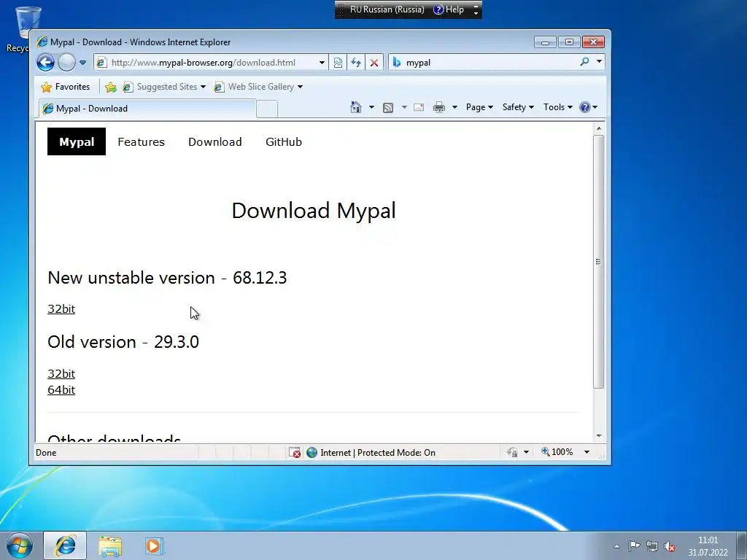Click the Print icon

(x=438, y=107)
